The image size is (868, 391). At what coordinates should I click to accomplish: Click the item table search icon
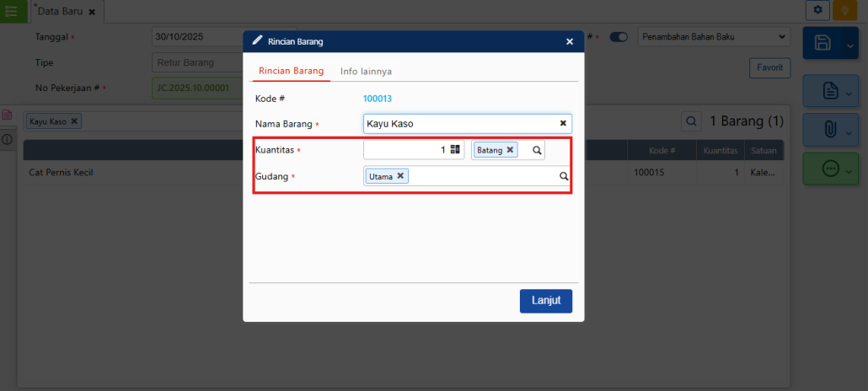click(x=690, y=121)
